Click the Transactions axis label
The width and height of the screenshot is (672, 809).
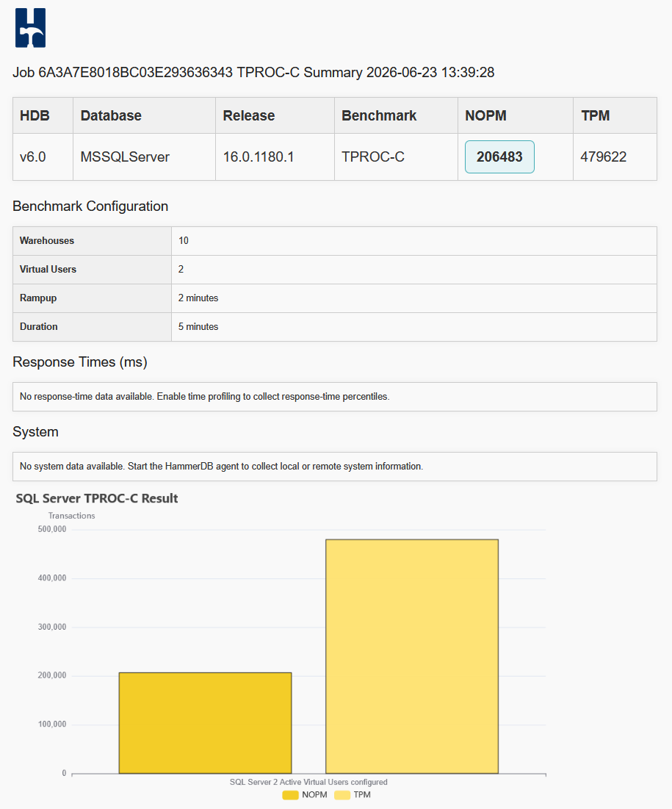click(72, 516)
